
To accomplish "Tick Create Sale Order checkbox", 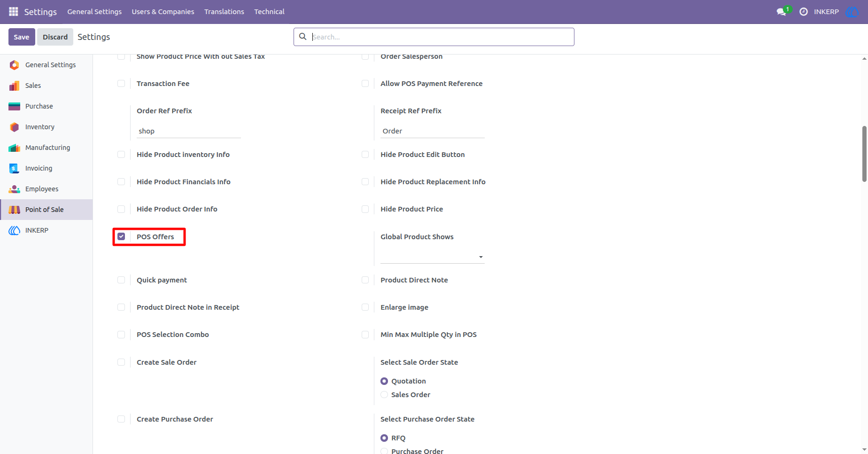I will coord(121,362).
